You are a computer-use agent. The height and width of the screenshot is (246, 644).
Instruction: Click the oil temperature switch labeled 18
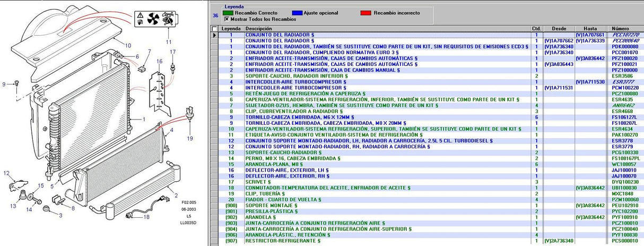coord(130,214)
